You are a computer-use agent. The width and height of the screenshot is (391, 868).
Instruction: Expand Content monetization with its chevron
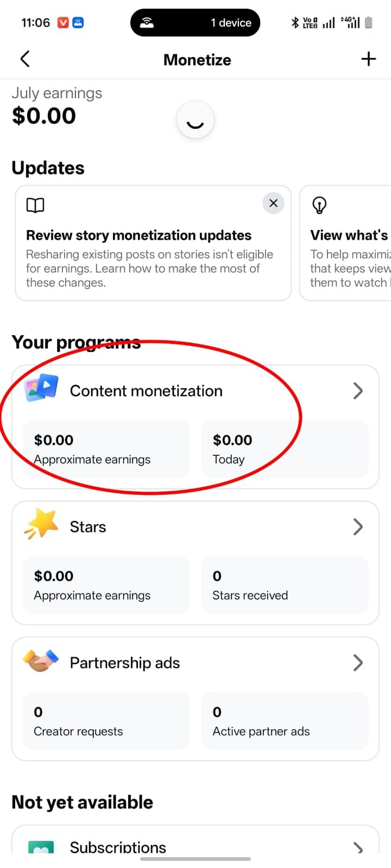[x=358, y=391]
